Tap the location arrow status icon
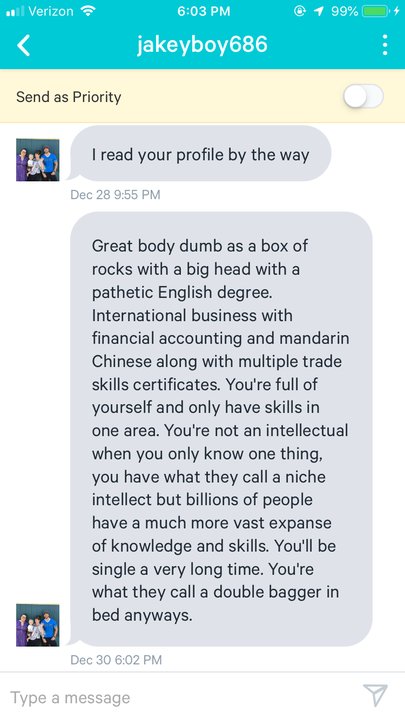The width and height of the screenshot is (405, 720). (x=318, y=11)
